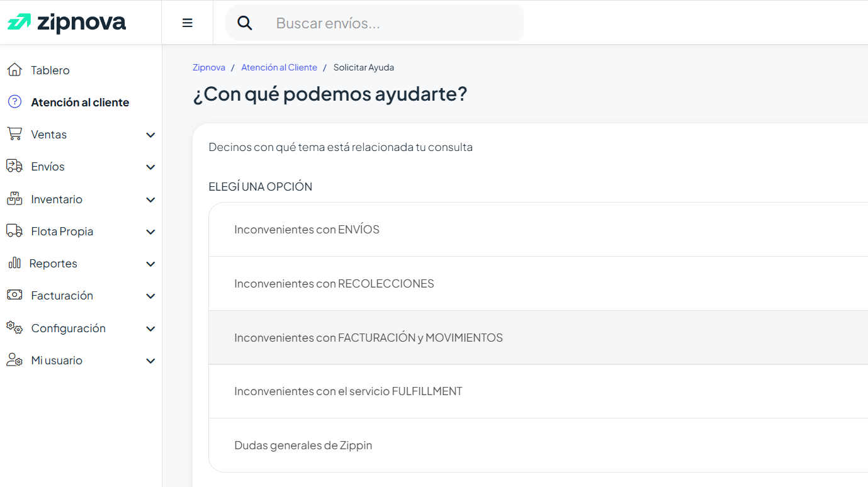This screenshot has width=868, height=487.
Task: Select Dudas generales de Zippin option
Action: (x=303, y=445)
